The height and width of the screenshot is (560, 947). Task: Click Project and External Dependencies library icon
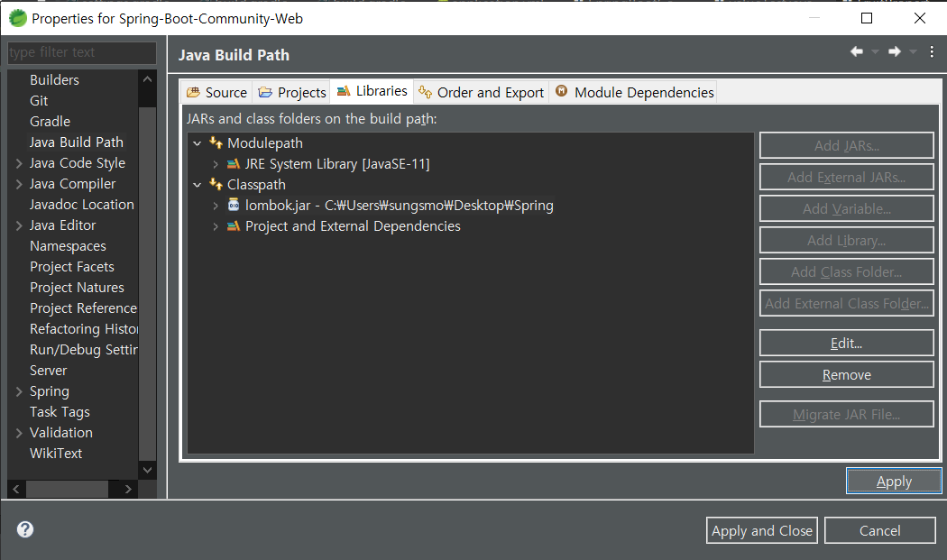(233, 226)
